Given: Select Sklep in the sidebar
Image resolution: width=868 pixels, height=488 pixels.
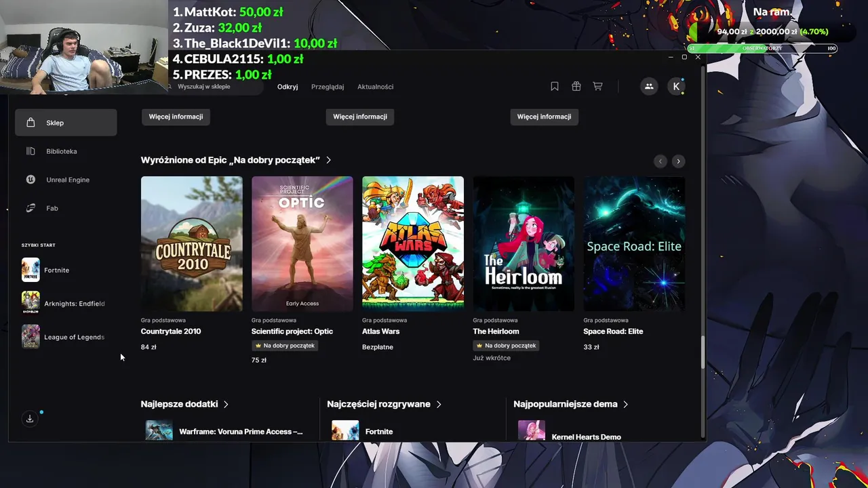Looking at the screenshot, I should (66, 123).
